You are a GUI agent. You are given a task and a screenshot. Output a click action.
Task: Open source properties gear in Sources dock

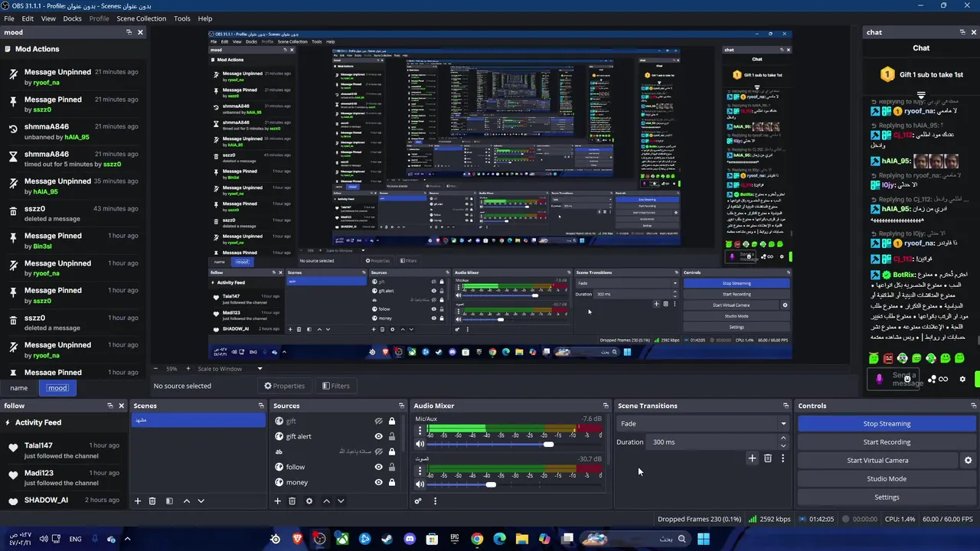tap(309, 501)
